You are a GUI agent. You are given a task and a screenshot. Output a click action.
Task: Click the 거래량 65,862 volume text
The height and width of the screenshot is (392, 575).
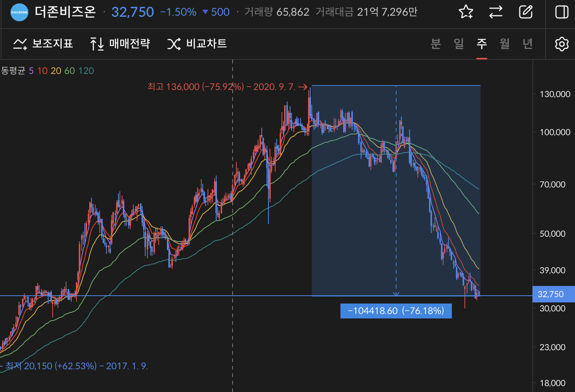coord(277,12)
